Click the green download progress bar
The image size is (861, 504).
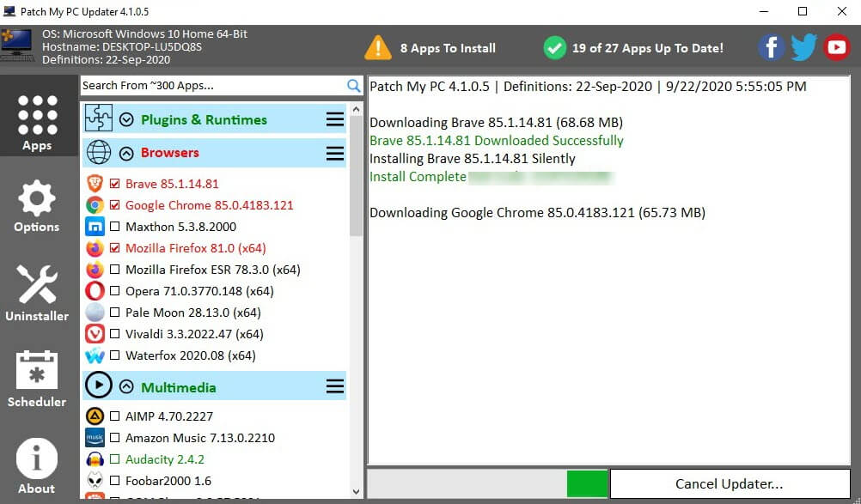587,483
